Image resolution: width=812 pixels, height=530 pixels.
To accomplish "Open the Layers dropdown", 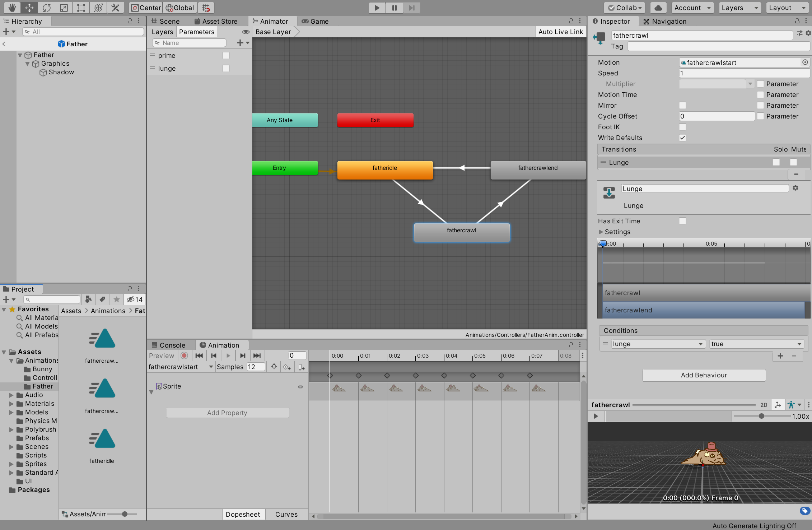I will pos(740,8).
